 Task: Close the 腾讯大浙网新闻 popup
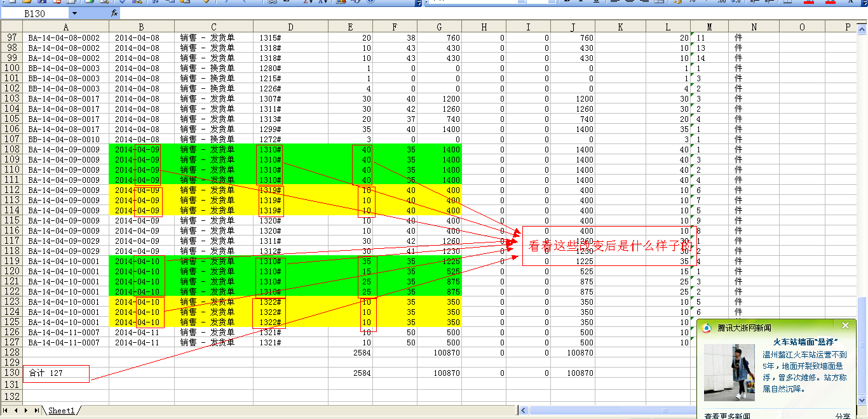[844, 326]
